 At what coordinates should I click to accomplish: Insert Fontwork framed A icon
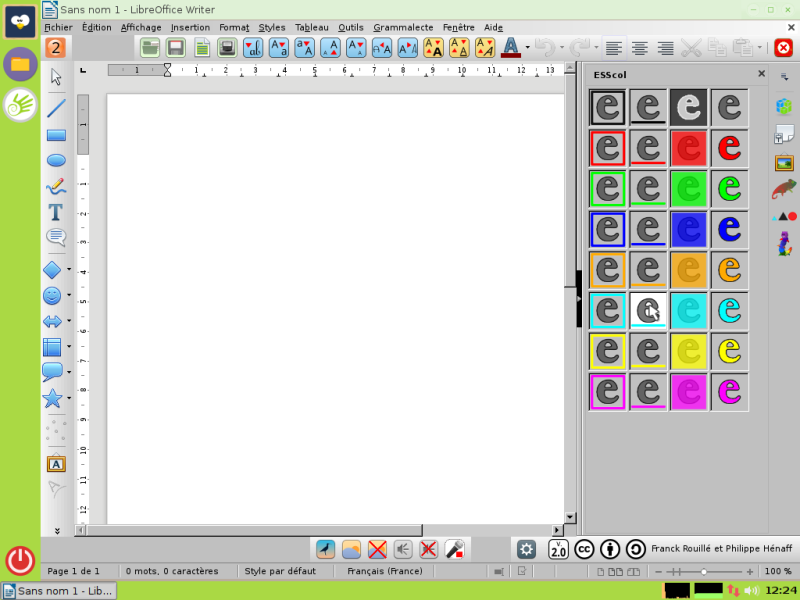click(56, 464)
